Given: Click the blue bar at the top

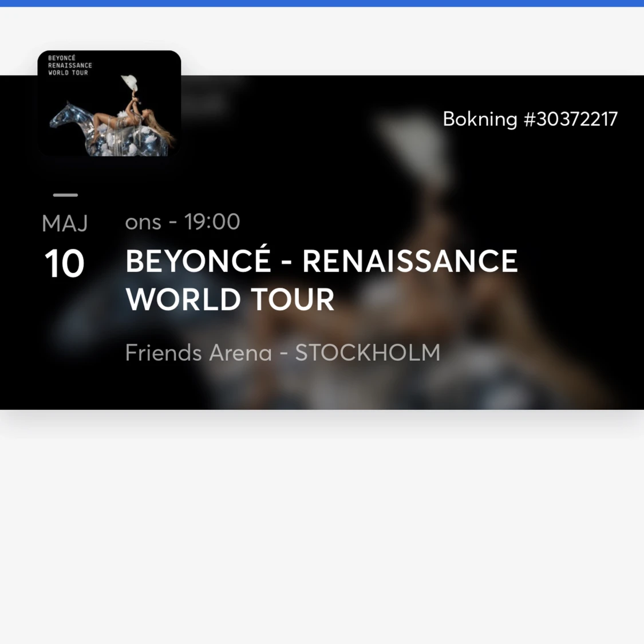Looking at the screenshot, I should pyautogui.click(x=322, y=3).
